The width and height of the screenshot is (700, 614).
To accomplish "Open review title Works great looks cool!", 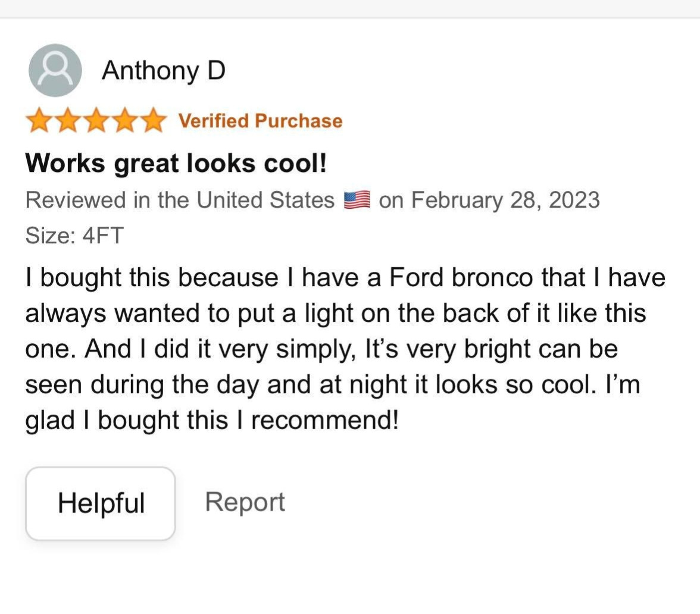I will pos(176,162).
